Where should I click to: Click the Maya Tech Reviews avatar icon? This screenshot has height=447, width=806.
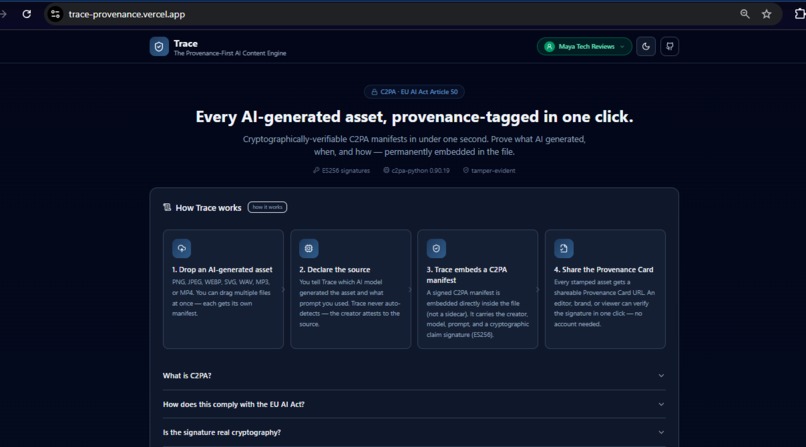pos(549,46)
